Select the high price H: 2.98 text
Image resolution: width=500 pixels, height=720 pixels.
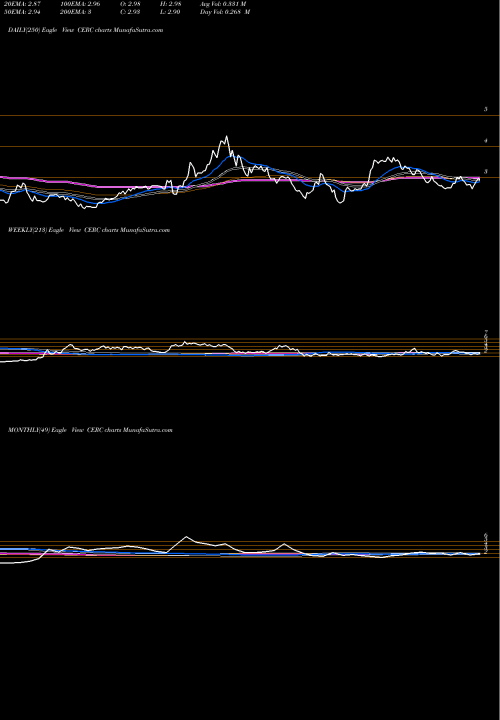coord(169,4)
